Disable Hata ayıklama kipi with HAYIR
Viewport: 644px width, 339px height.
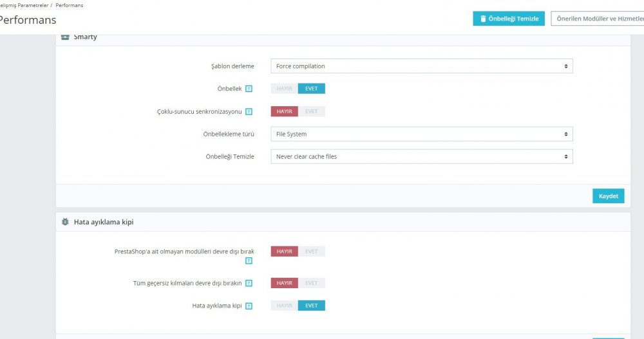coord(284,306)
